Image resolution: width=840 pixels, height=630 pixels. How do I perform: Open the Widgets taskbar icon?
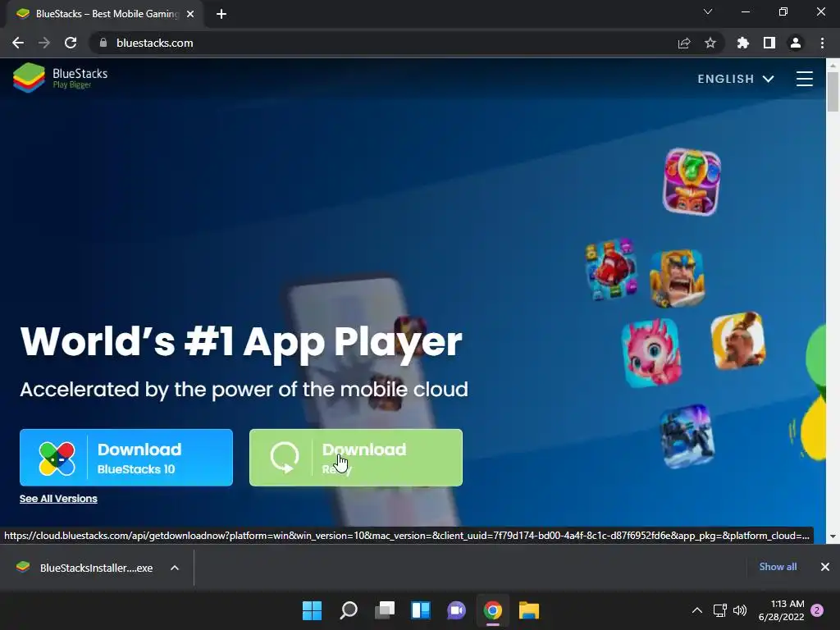421,610
